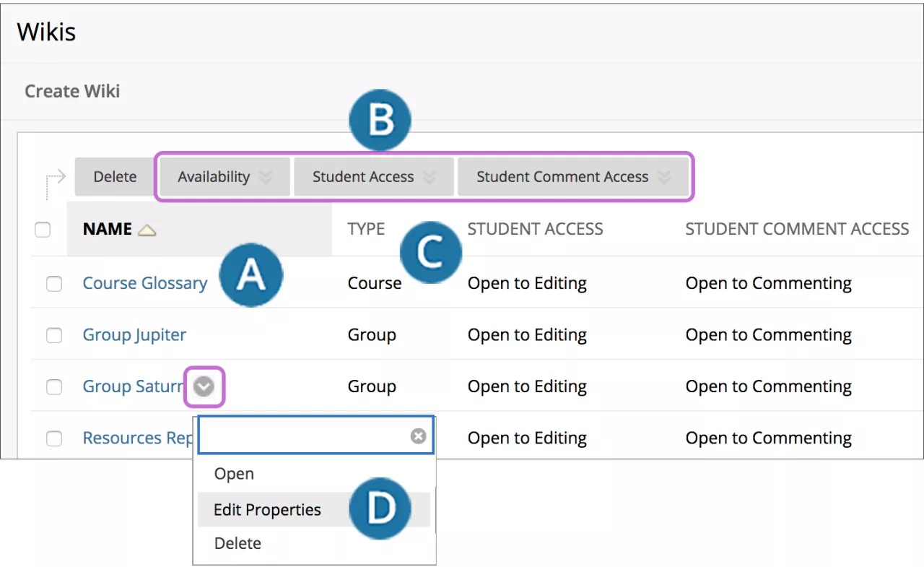The image size is (924, 567).
Task: Select the Group Jupiter checkbox
Action: coord(54,335)
